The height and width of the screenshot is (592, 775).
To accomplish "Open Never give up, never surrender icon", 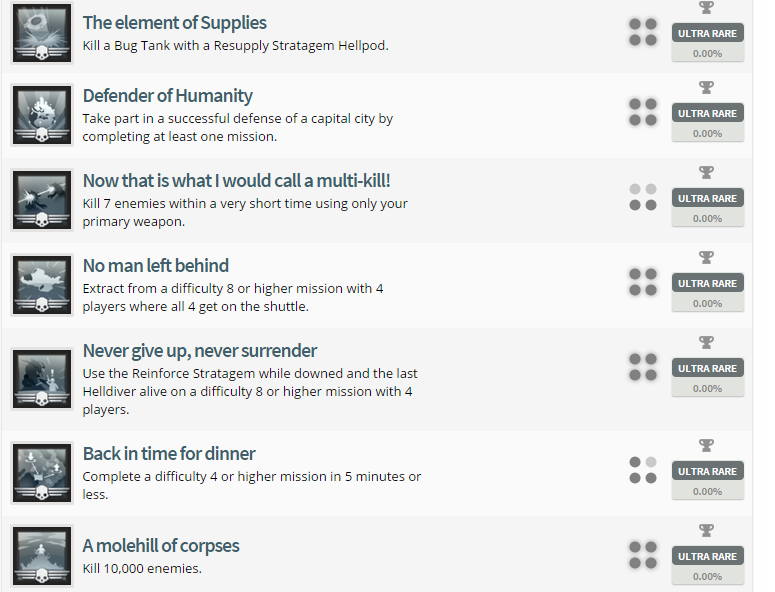I will 41,377.
